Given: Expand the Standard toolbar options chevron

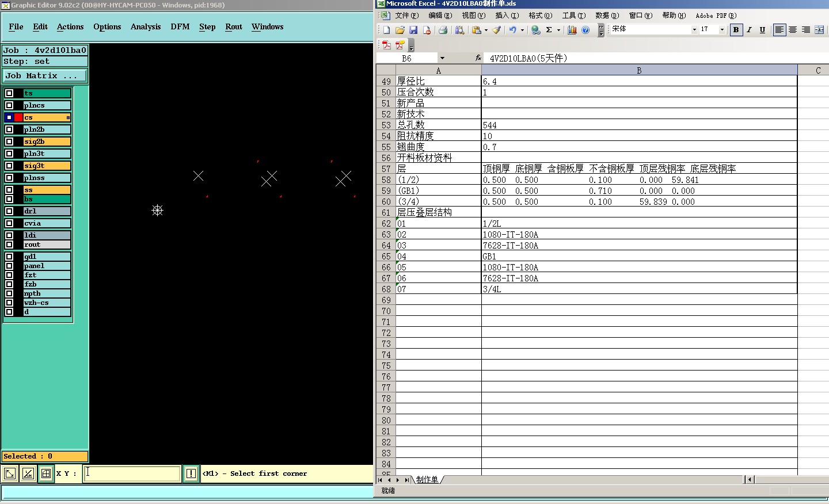Looking at the screenshot, I should 601,30.
